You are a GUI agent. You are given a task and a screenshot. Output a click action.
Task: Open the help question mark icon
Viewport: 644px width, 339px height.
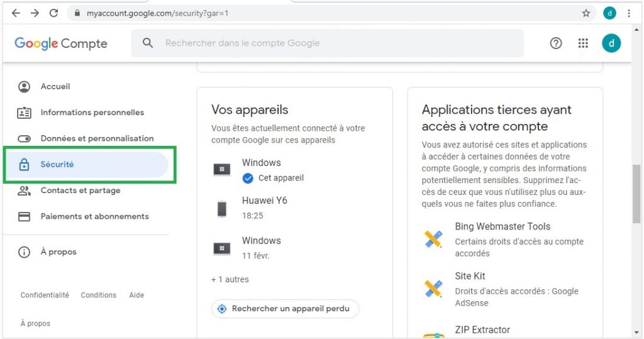click(x=556, y=43)
